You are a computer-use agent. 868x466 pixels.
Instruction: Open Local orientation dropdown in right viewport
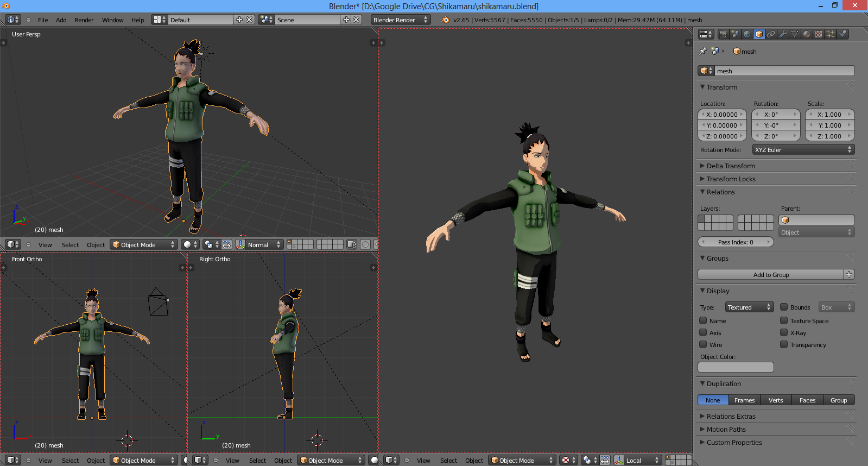click(643, 461)
